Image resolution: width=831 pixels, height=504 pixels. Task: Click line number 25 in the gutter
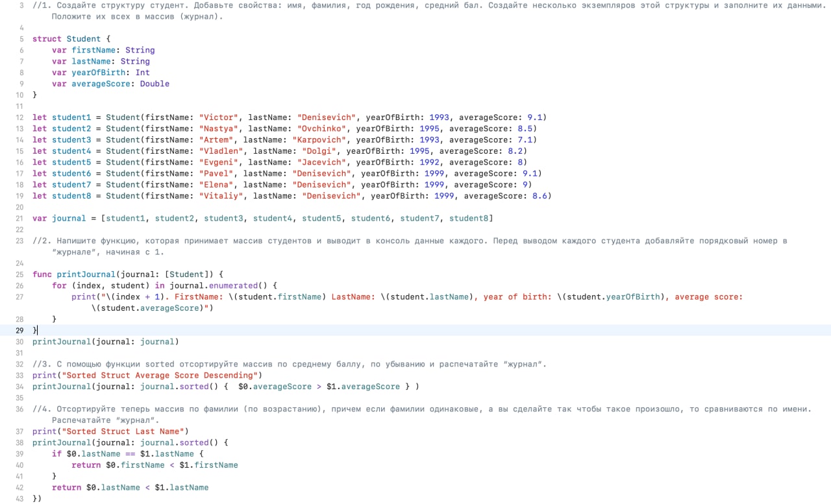coord(19,274)
